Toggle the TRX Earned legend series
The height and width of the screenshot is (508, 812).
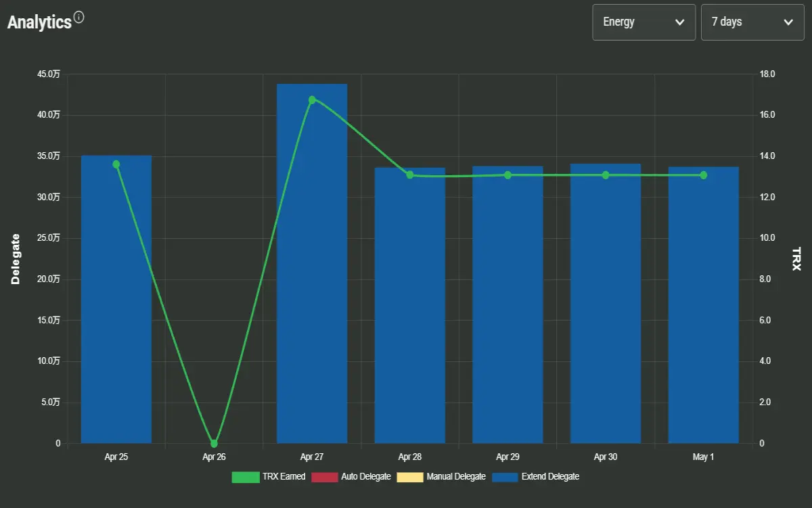click(269, 477)
